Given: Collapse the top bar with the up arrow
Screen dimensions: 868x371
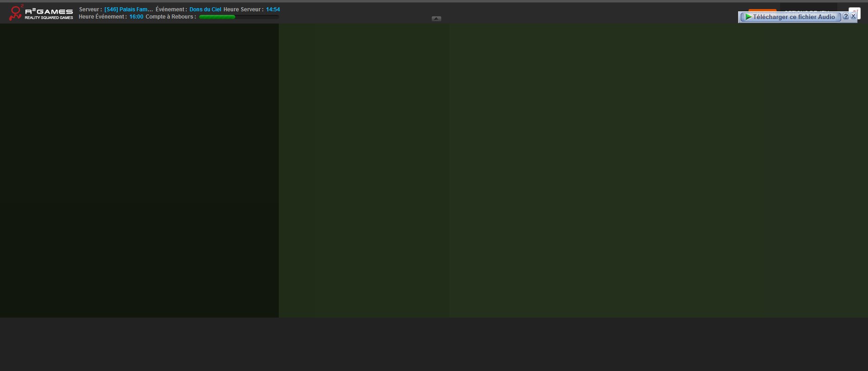Looking at the screenshot, I should click(436, 19).
